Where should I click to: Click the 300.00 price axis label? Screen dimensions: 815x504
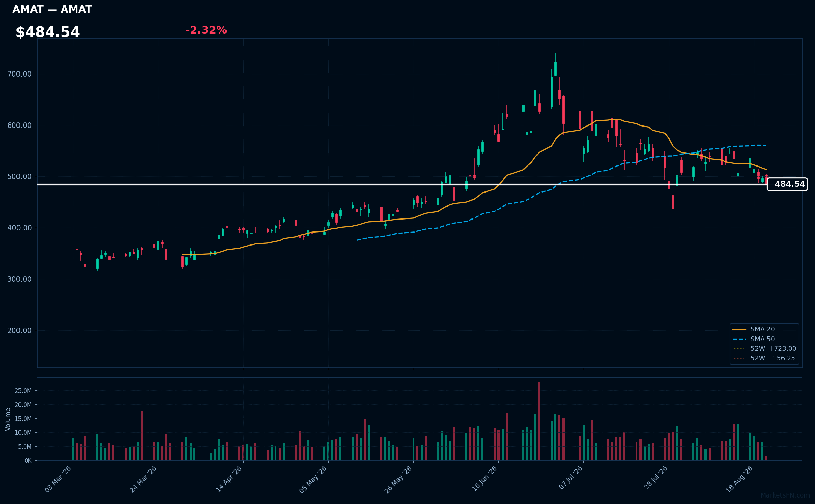pos(20,279)
